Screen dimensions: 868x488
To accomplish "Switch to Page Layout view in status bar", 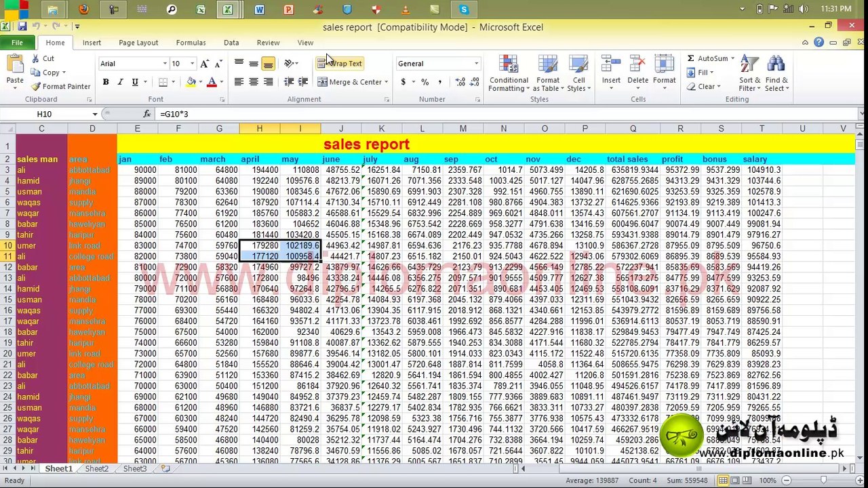I will click(x=736, y=481).
